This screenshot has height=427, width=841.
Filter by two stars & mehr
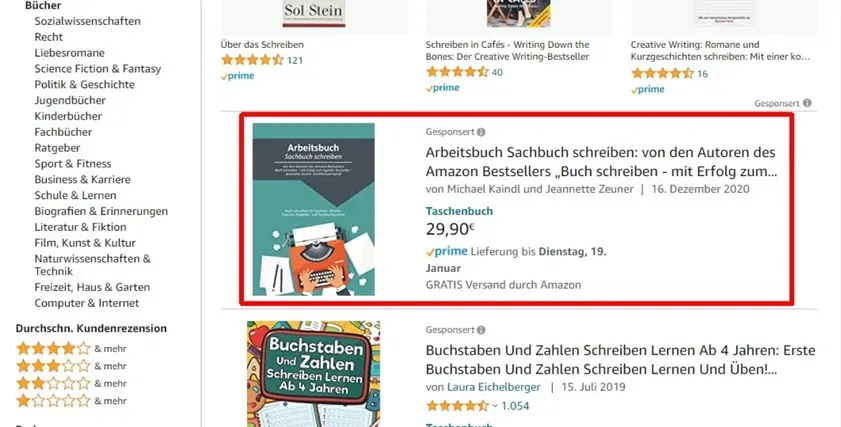pyautogui.click(x=71, y=384)
